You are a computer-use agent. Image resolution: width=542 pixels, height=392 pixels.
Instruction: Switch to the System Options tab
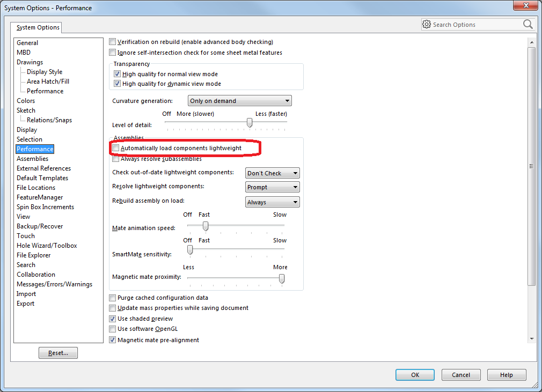(x=37, y=27)
